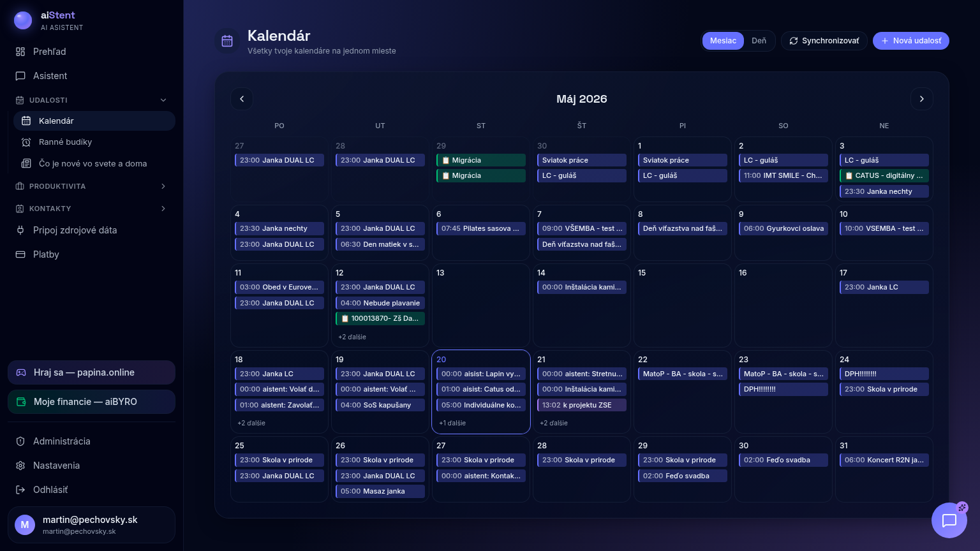This screenshot has height=551, width=980.
Task: Go to previous month arrow
Action: tap(242, 99)
